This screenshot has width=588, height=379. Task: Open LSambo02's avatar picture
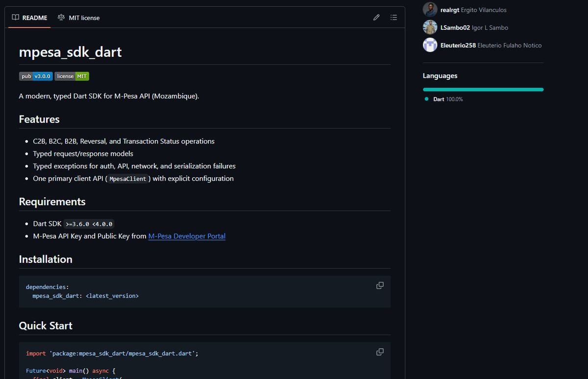tap(430, 27)
